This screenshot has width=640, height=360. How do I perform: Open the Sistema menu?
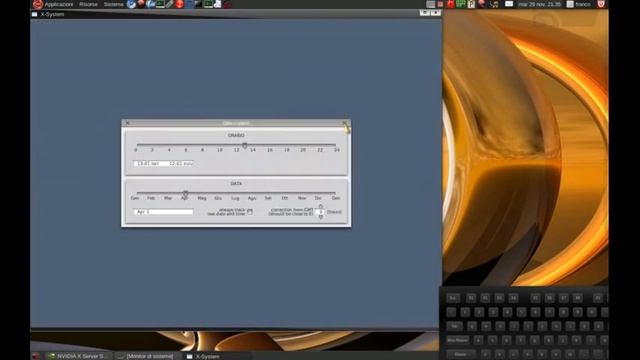pyautogui.click(x=113, y=4)
